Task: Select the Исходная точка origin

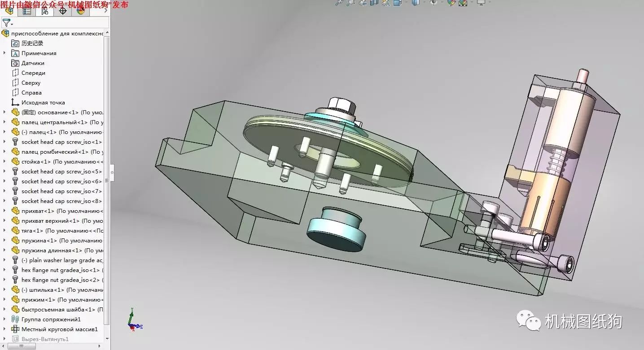Action: pyautogui.click(x=43, y=103)
